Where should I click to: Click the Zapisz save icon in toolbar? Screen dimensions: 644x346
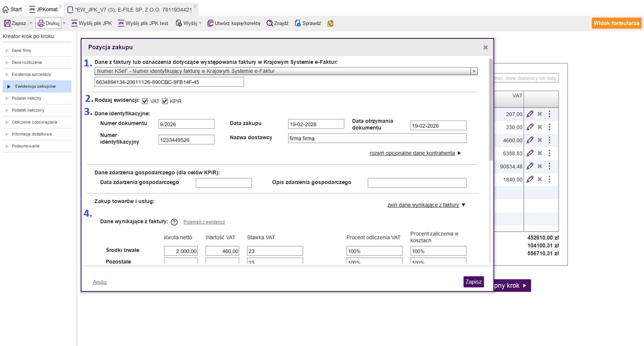tap(7, 23)
